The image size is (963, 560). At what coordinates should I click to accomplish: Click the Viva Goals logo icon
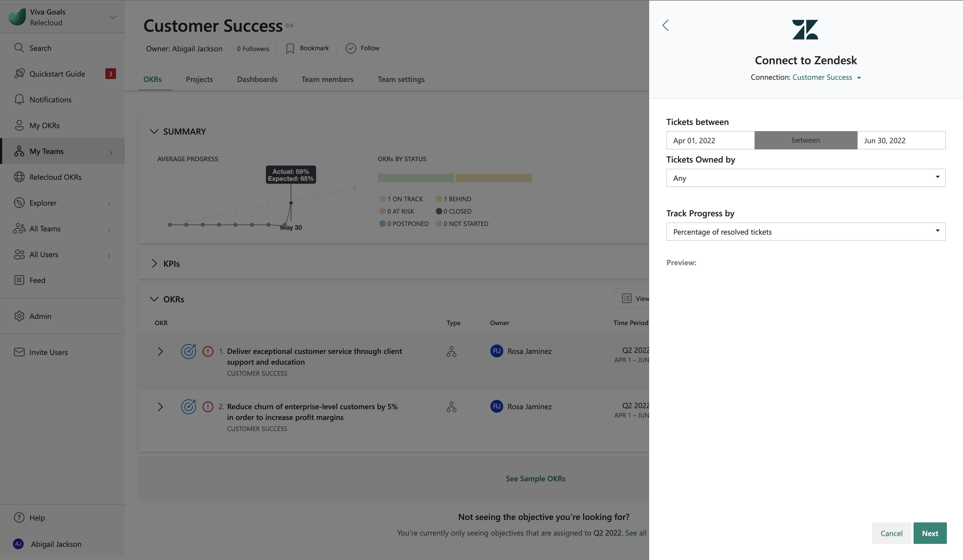point(17,17)
